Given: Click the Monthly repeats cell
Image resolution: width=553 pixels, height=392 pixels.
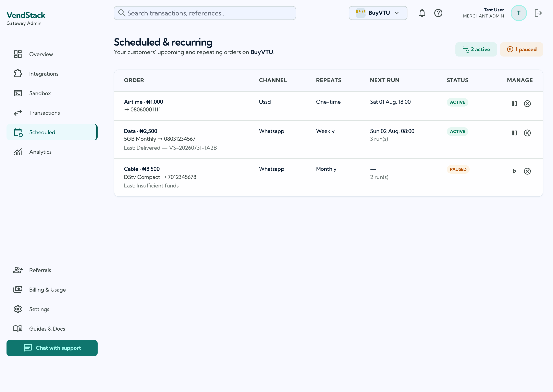Looking at the screenshot, I should (326, 169).
